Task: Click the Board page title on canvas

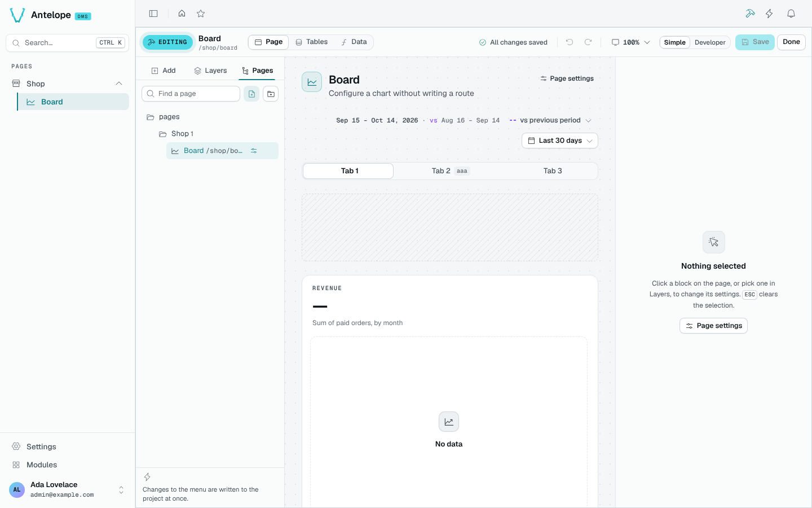Action: click(x=344, y=80)
